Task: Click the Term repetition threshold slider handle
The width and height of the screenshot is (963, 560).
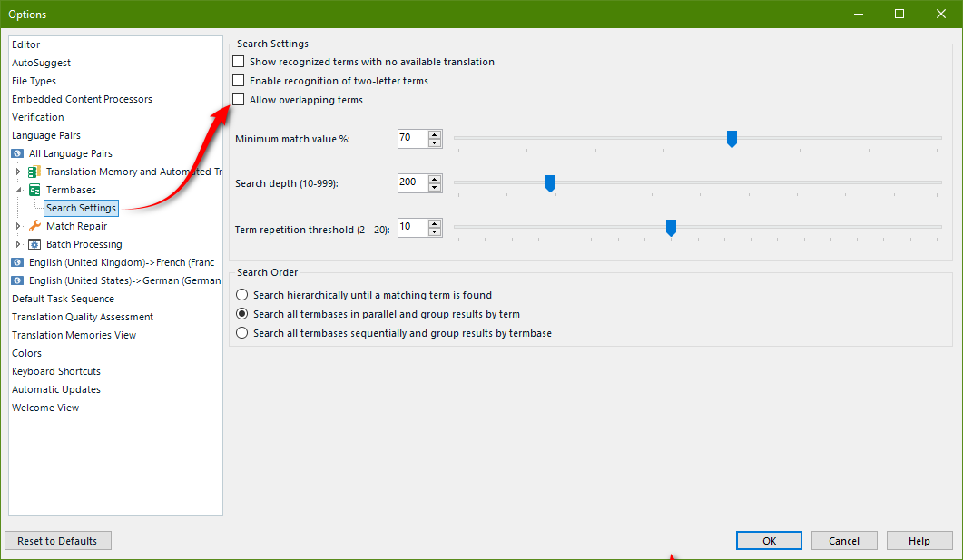Action: tap(672, 228)
